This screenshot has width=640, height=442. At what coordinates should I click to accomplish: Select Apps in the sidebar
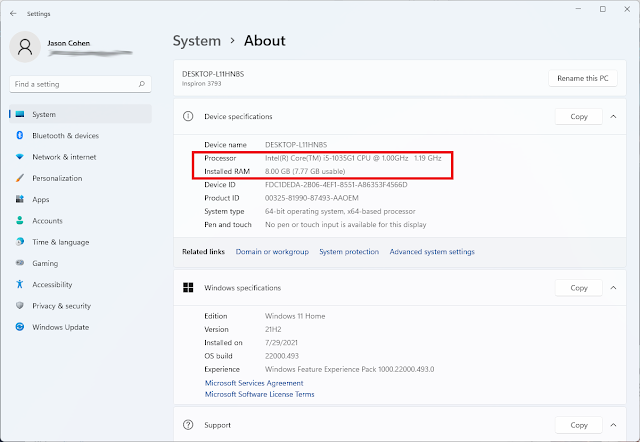tap(80, 199)
